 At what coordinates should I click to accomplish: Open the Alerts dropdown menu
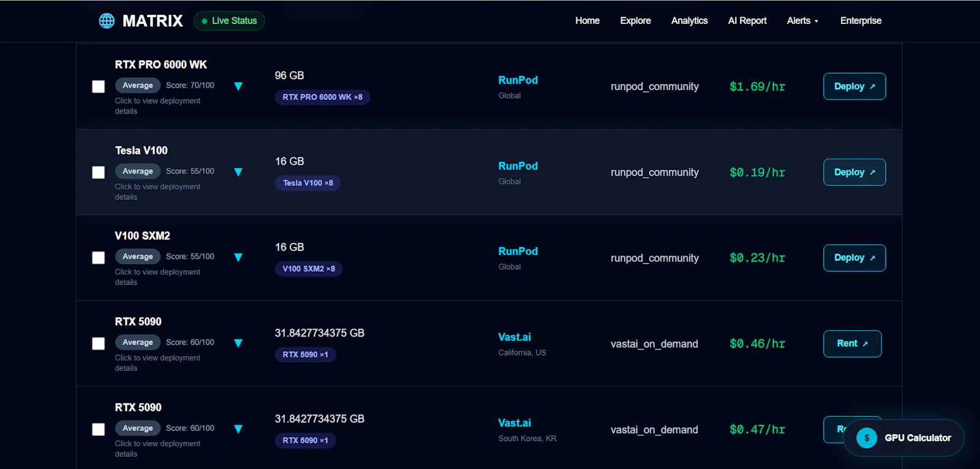tap(802, 21)
